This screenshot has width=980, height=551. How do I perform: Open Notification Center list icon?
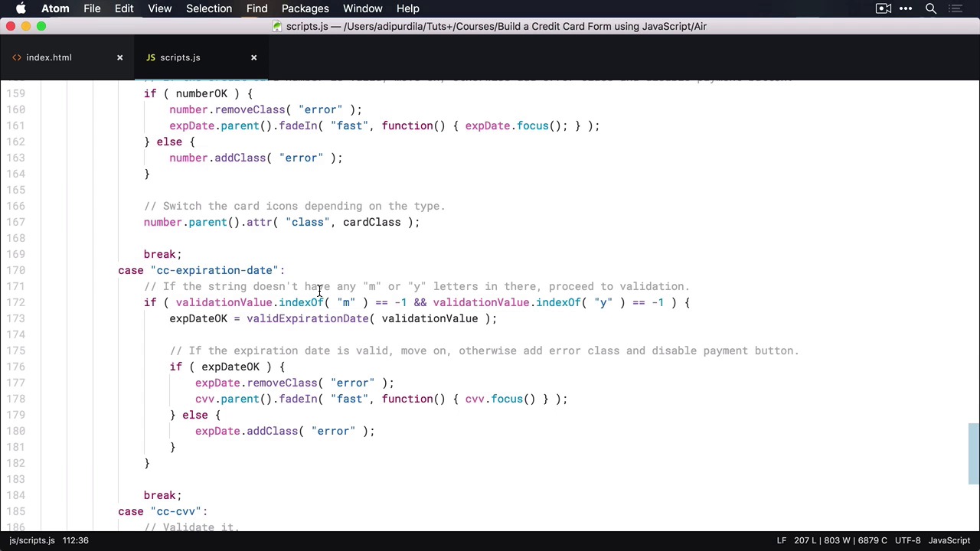click(957, 8)
